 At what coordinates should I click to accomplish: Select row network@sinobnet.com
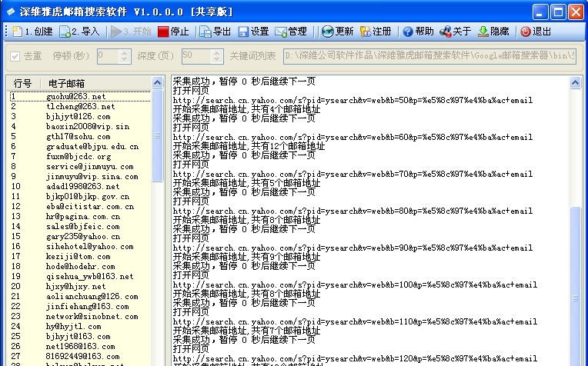pyautogui.click(x=79, y=316)
